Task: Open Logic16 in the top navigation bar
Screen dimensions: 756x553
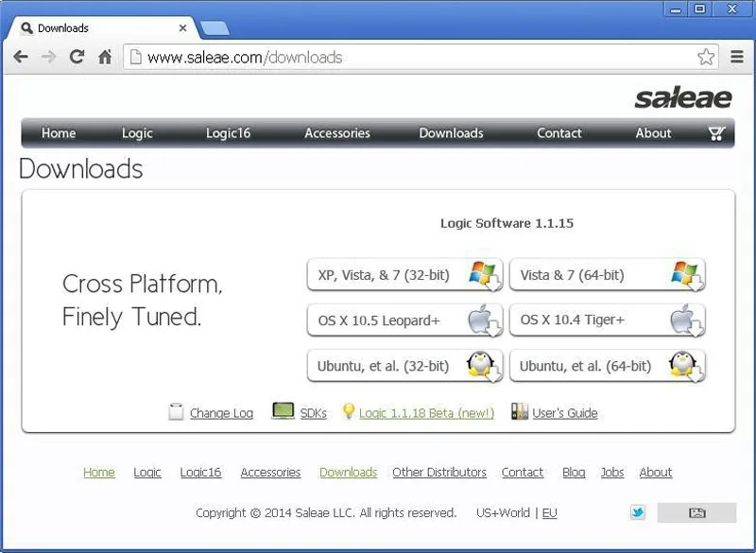Action: (228, 133)
